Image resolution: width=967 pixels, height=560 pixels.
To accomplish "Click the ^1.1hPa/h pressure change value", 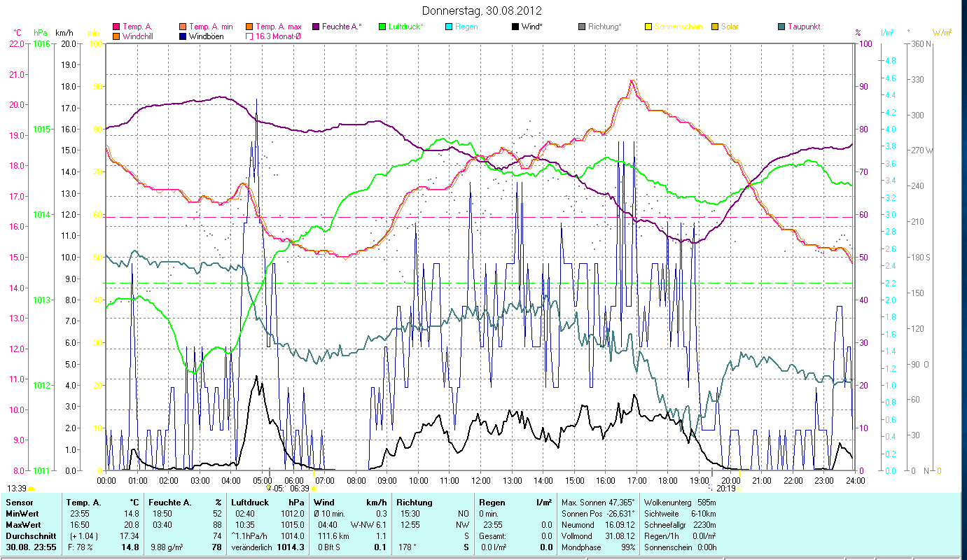I will click(x=251, y=535).
